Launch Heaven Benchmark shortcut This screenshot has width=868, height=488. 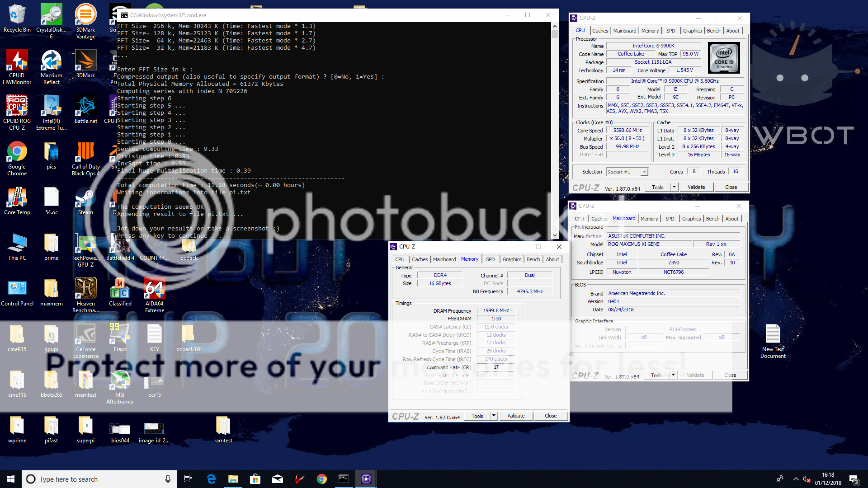[x=85, y=295]
